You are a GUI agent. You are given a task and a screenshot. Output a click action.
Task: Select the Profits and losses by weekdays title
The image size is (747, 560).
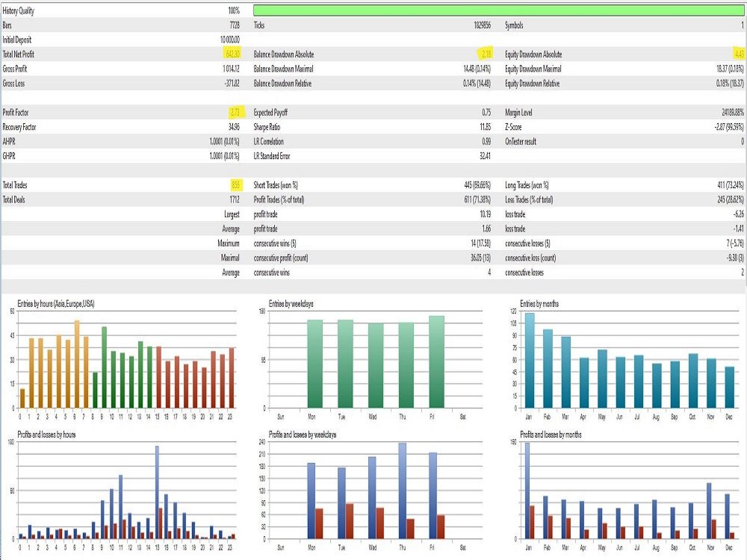tap(303, 435)
